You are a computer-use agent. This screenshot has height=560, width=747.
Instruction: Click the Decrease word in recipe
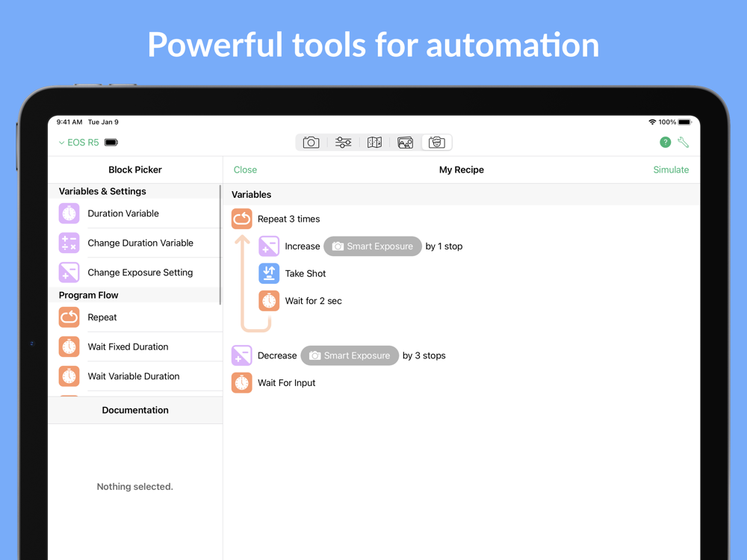pyautogui.click(x=277, y=355)
